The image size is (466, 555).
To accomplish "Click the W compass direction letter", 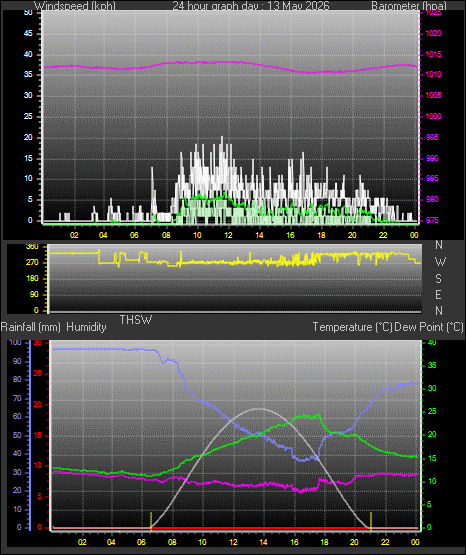I will coord(440,262).
